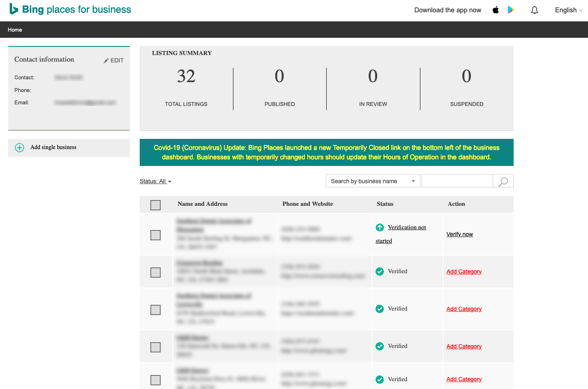This screenshot has width=588, height=389.
Task: Click Download the app now
Action: (447, 10)
